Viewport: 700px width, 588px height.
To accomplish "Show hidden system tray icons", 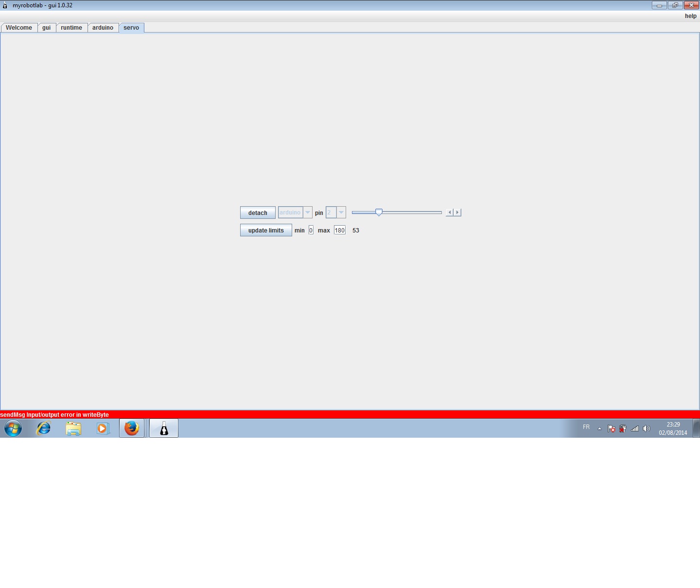I will 599,428.
